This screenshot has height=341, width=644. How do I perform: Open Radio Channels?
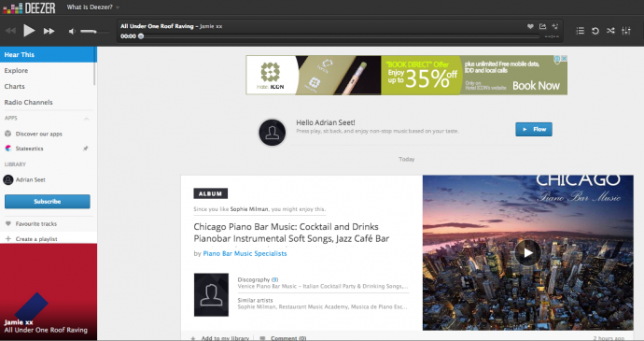28,103
